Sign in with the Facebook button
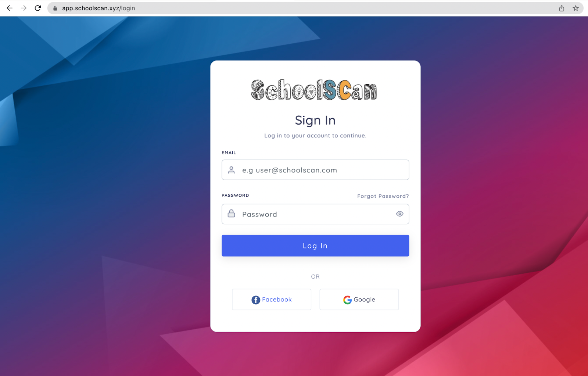The image size is (588, 376). (272, 300)
